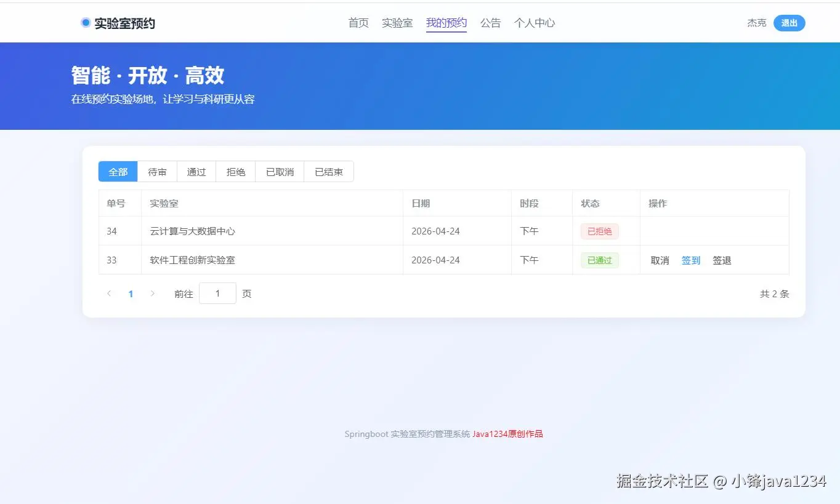Select the 全部 filter tab
This screenshot has width=840, height=504.
tap(118, 172)
